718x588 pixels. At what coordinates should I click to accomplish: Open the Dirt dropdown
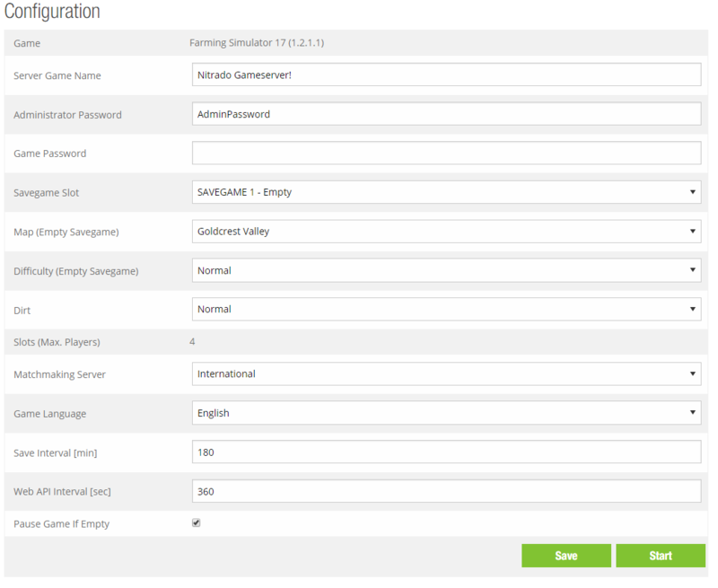[446, 310]
